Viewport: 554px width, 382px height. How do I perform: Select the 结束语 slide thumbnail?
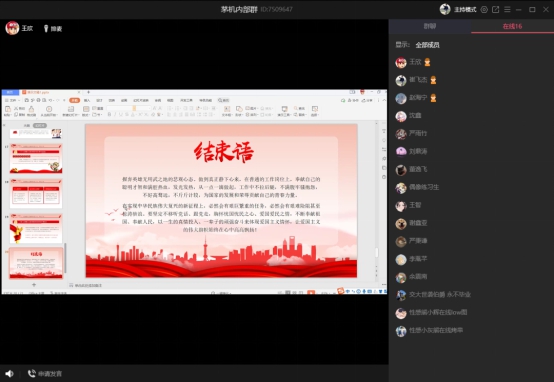36,263
